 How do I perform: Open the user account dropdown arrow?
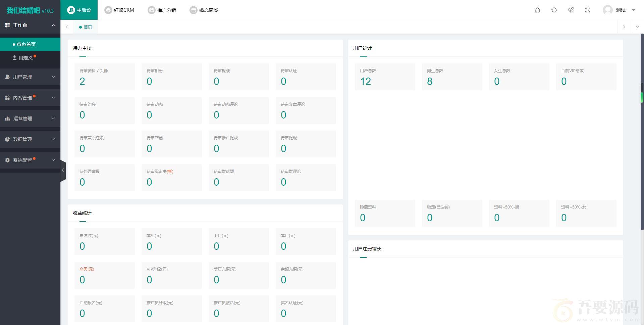[634, 10]
